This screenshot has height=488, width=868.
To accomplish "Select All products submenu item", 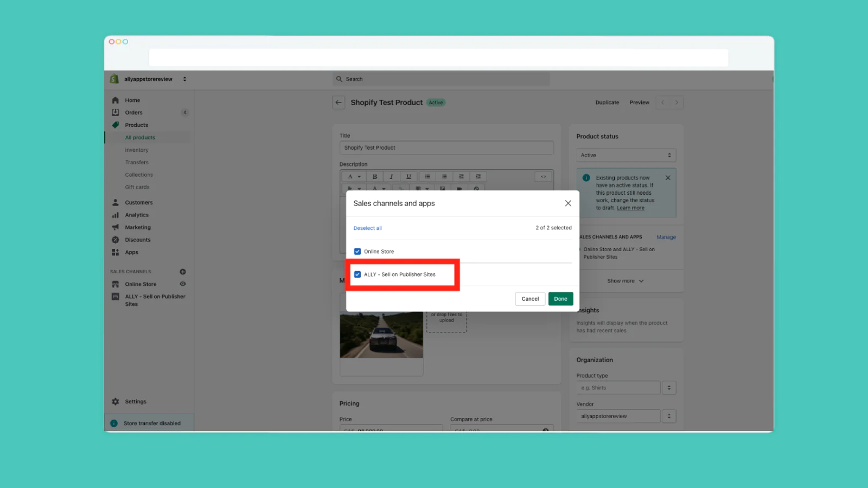I will [140, 138].
